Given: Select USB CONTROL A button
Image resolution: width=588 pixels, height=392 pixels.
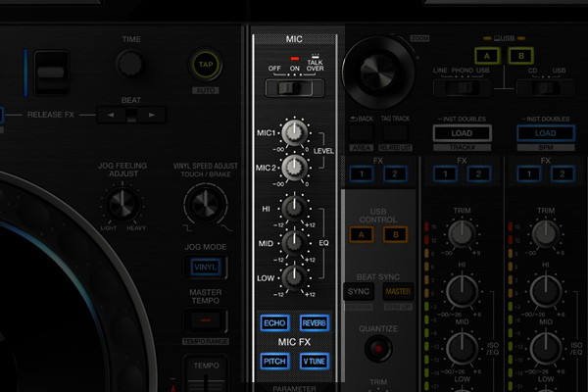Looking at the screenshot, I should [x=362, y=235].
